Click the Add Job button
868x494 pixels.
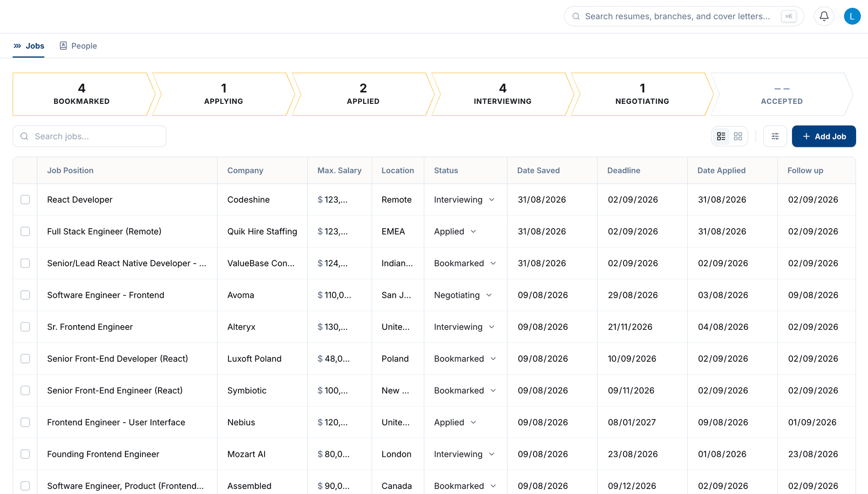click(x=824, y=136)
